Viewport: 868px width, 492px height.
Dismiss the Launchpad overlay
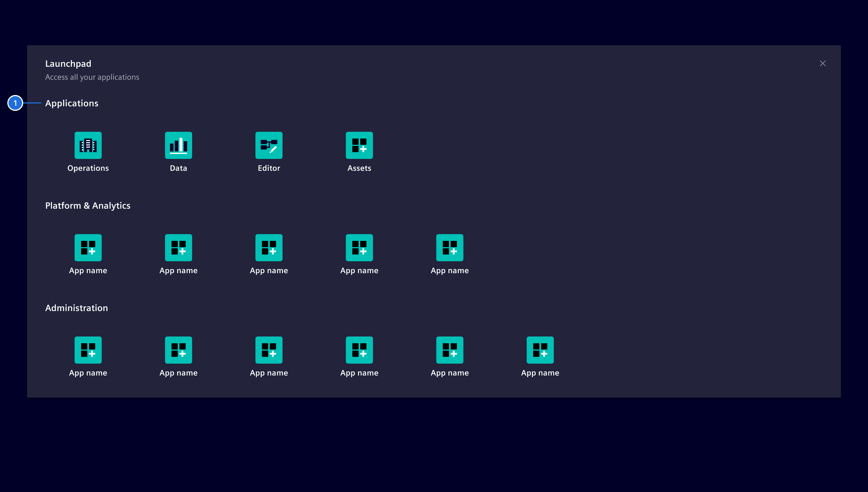[823, 63]
